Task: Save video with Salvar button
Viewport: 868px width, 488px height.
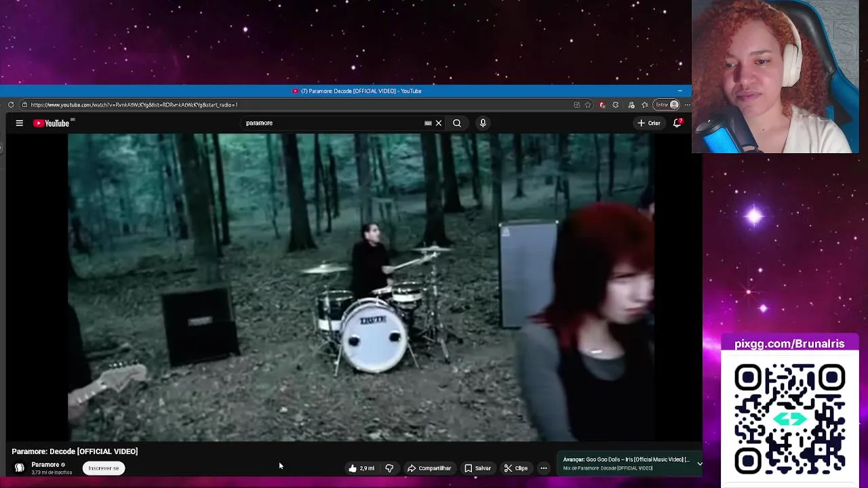Action: tap(477, 468)
